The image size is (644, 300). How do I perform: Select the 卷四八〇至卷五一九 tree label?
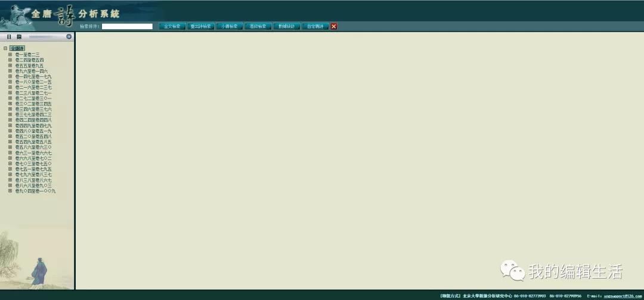point(33,131)
